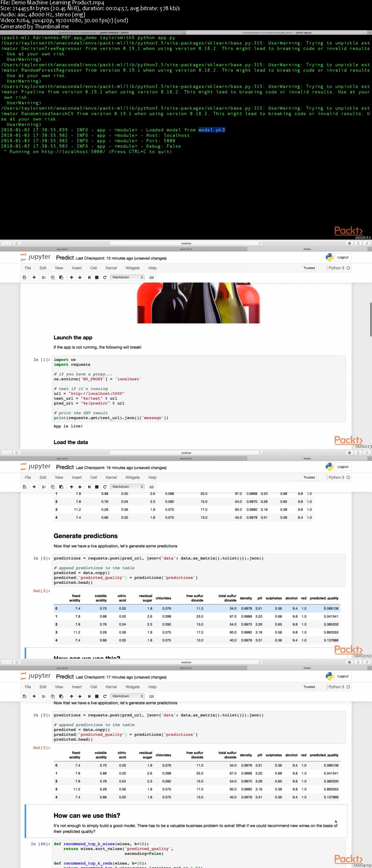
Task: Click localhost address bar above '17 minutes ago' notebook
Action: tap(186, 662)
